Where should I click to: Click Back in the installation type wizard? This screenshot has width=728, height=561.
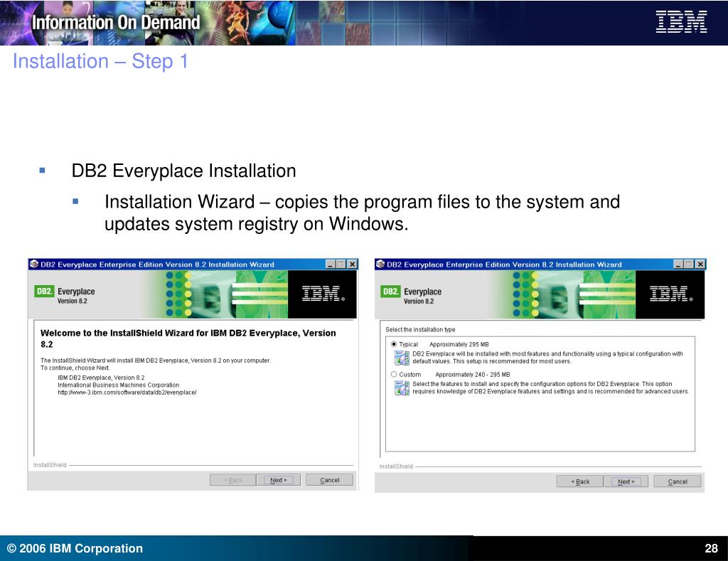pyautogui.click(x=580, y=481)
